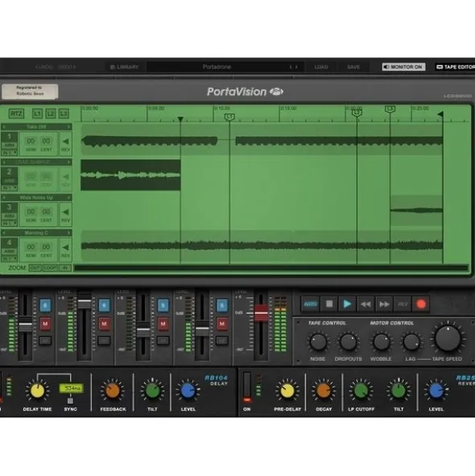The height and width of the screenshot is (476, 475).
Task: Click the orange FEEDBACK knob
Action: (113, 391)
